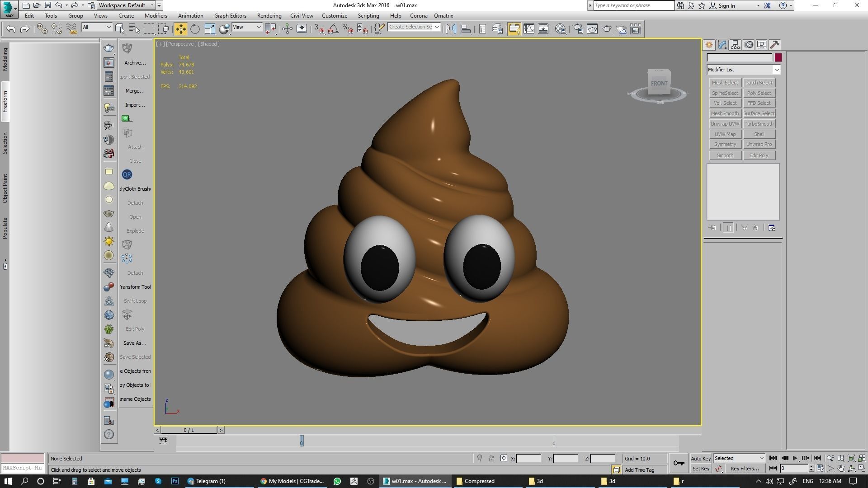Click the QR round icon in left panel
This screenshot has width=868, height=488.
[x=127, y=174]
